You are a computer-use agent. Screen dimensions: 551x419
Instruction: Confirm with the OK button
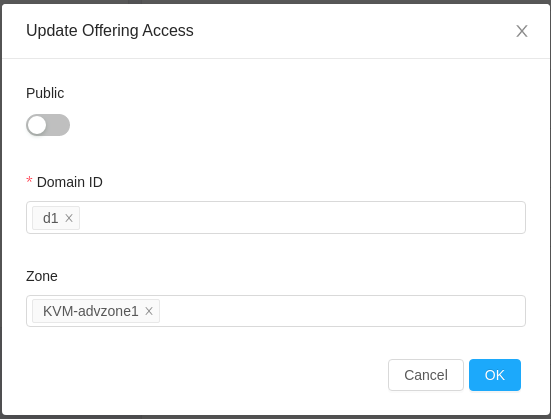495,375
